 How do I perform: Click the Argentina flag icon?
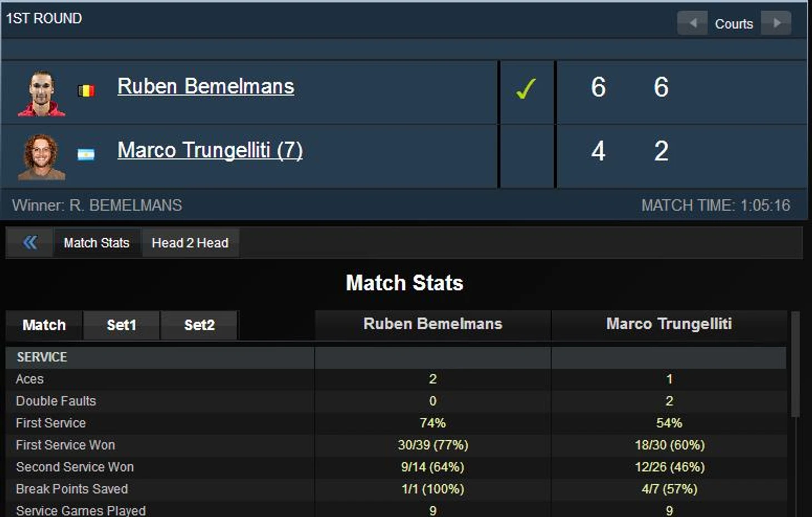click(x=86, y=154)
